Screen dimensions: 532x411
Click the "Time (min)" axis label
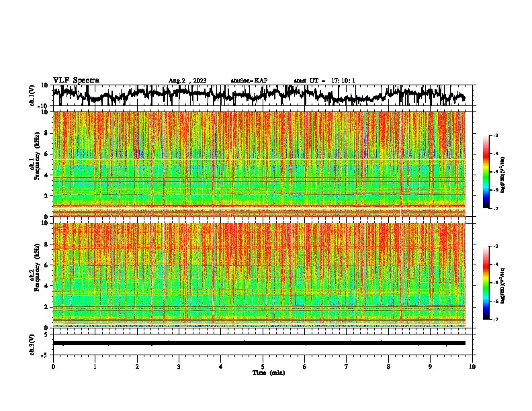click(x=269, y=373)
